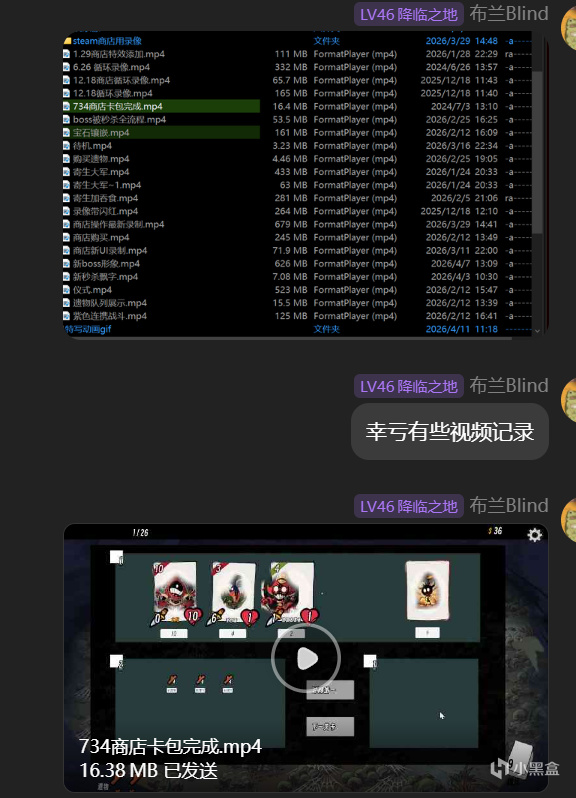576x798 pixels.
Task: Select 12.18商店循环录像.mp4 file row
Action: pos(298,80)
